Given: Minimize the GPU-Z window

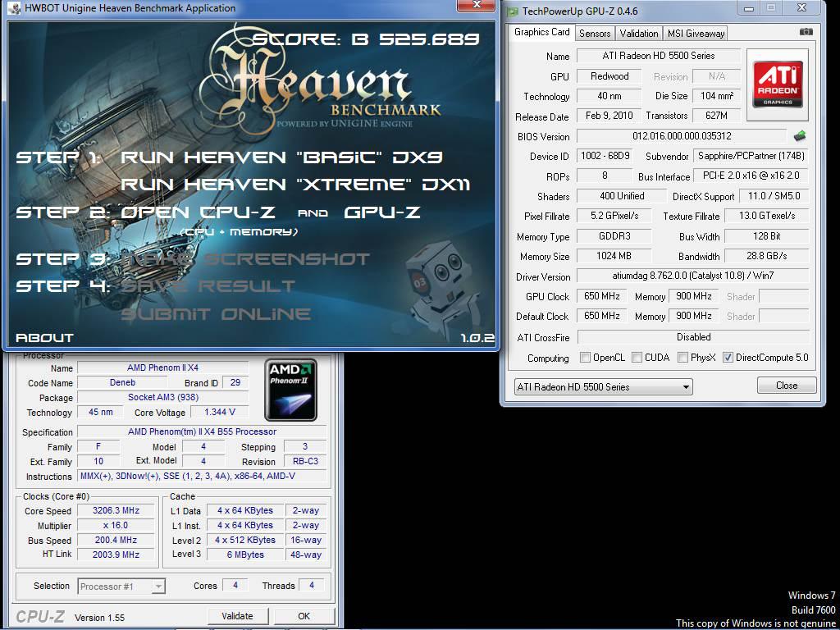Looking at the screenshot, I should (749, 8).
